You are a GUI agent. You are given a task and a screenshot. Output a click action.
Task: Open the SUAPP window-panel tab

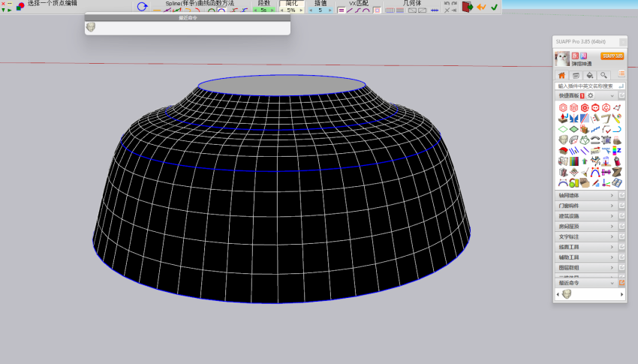(576, 75)
